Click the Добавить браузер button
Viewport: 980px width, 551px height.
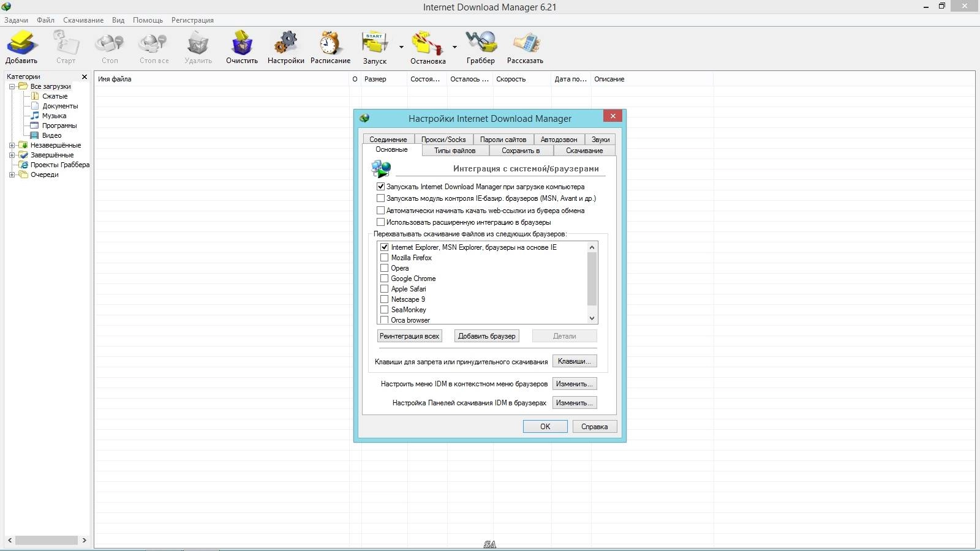487,336
